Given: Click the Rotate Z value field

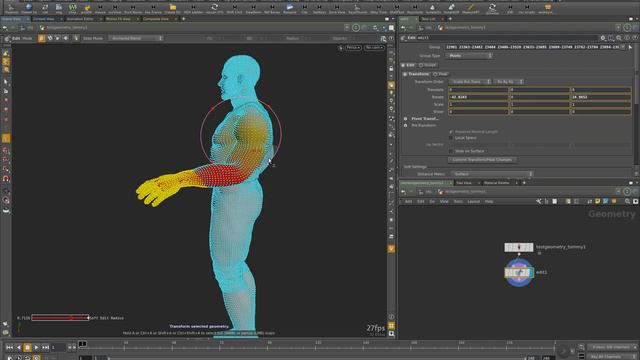Looking at the screenshot, I should tap(601, 97).
